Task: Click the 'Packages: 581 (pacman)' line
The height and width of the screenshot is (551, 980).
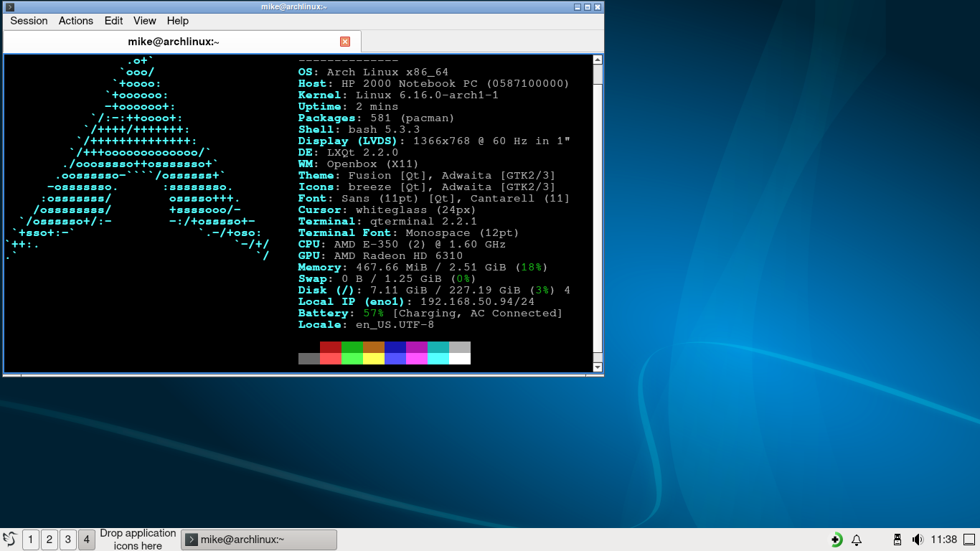Action: [x=377, y=118]
